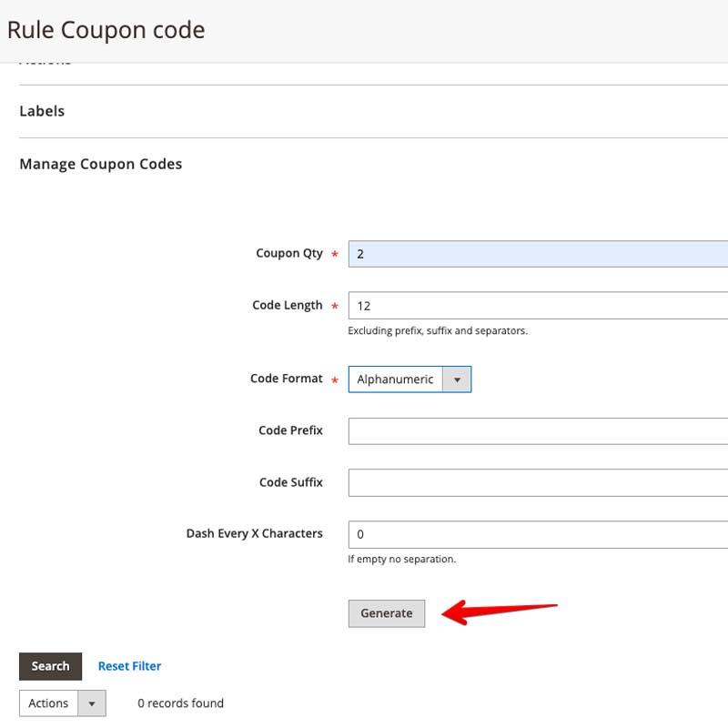Focus the Code Length field

pos(537,306)
